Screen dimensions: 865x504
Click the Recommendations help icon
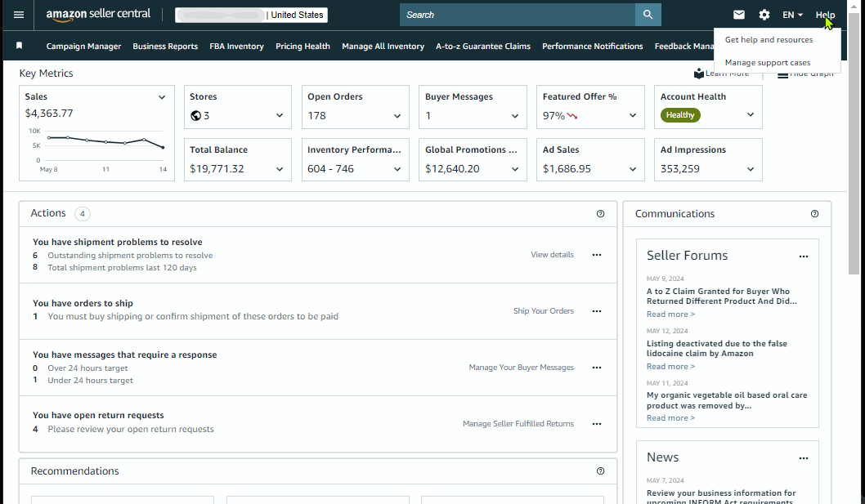[x=600, y=471]
